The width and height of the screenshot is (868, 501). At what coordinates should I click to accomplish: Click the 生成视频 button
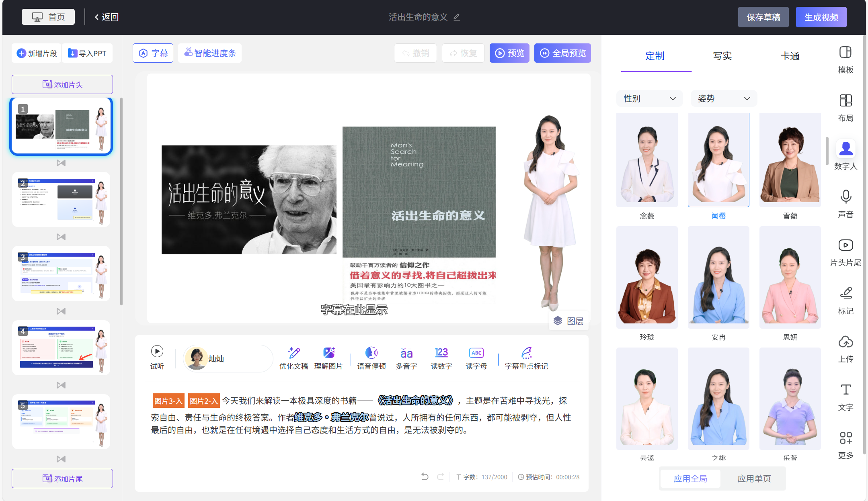point(821,17)
